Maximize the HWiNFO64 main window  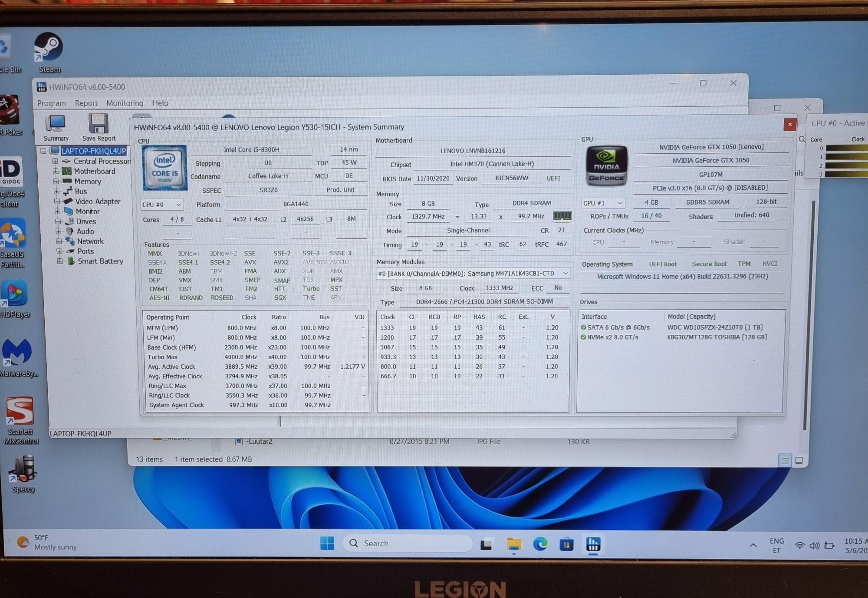pos(703,83)
